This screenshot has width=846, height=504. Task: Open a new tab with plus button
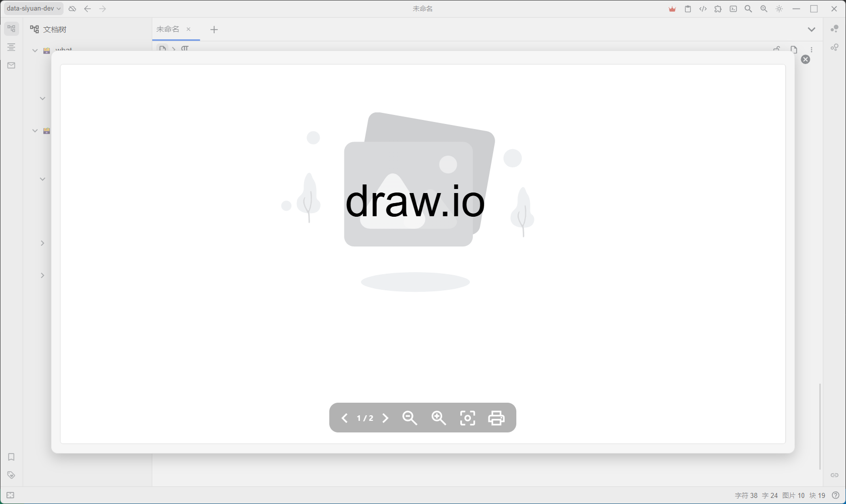click(x=214, y=29)
